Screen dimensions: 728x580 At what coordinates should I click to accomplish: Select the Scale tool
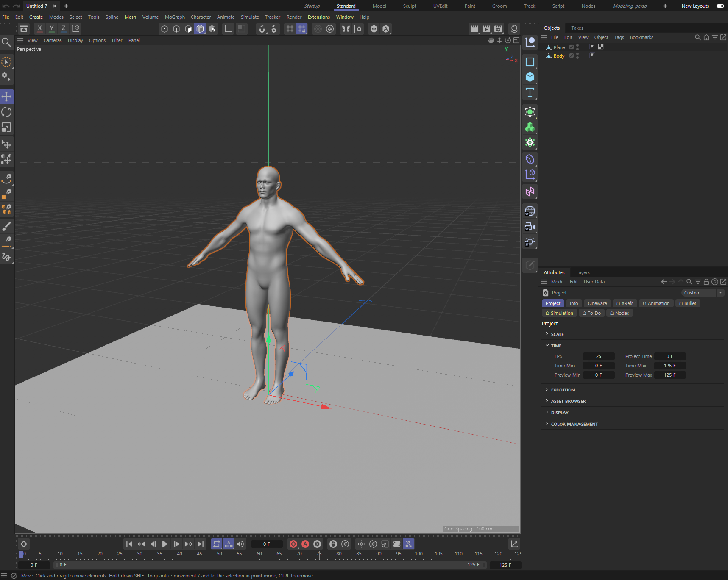point(6,127)
